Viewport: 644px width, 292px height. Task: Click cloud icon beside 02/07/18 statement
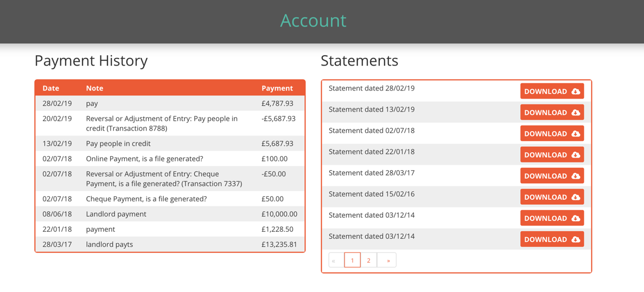pyautogui.click(x=576, y=134)
